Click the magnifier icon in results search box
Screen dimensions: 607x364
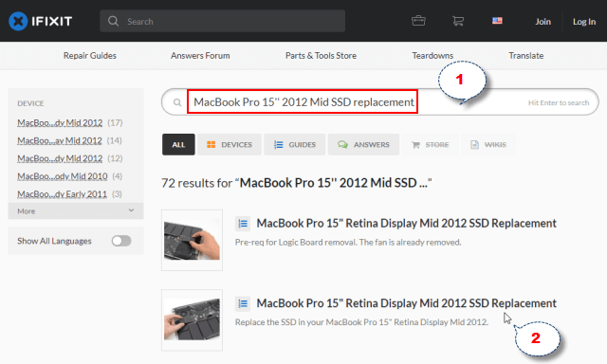(177, 102)
